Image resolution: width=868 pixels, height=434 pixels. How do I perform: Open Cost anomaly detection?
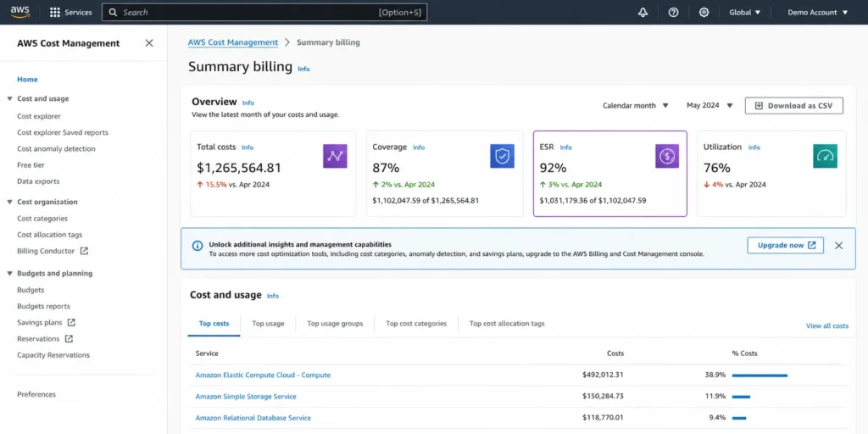pyautogui.click(x=56, y=148)
